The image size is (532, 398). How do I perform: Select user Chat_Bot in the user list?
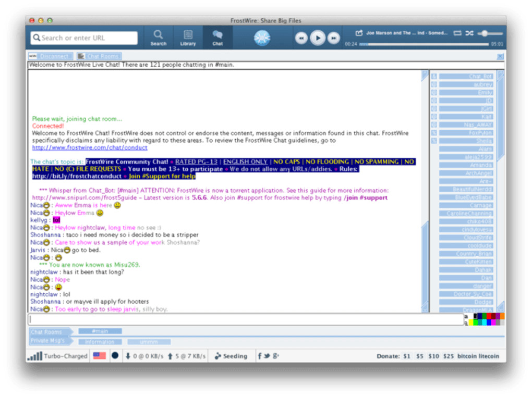tap(466, 76)
